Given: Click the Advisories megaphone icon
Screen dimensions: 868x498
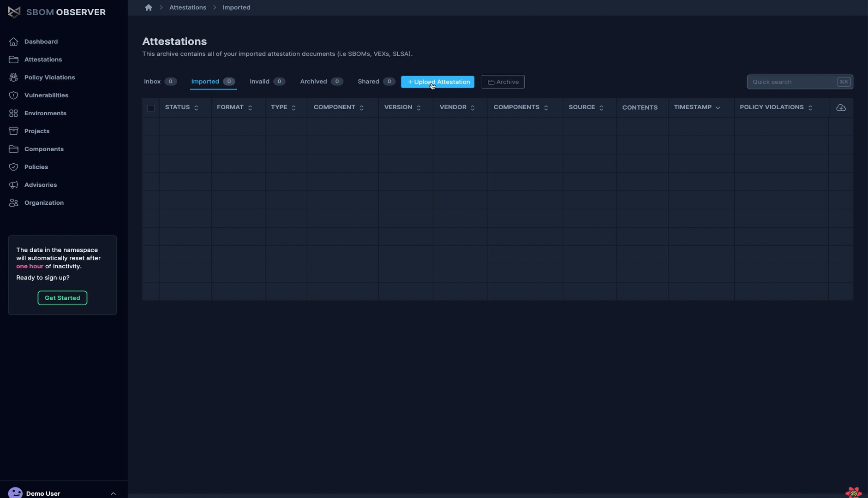Looking at the screenshot, I should 13,185.
